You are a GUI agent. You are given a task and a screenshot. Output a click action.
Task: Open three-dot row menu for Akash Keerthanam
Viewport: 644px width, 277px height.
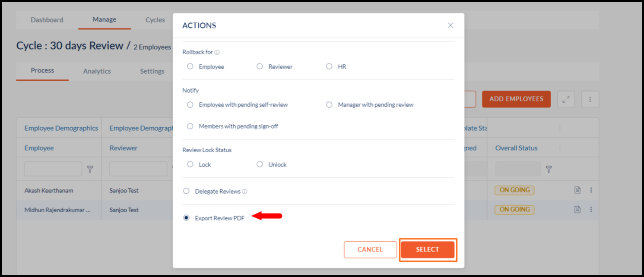[x=591, y=190]
